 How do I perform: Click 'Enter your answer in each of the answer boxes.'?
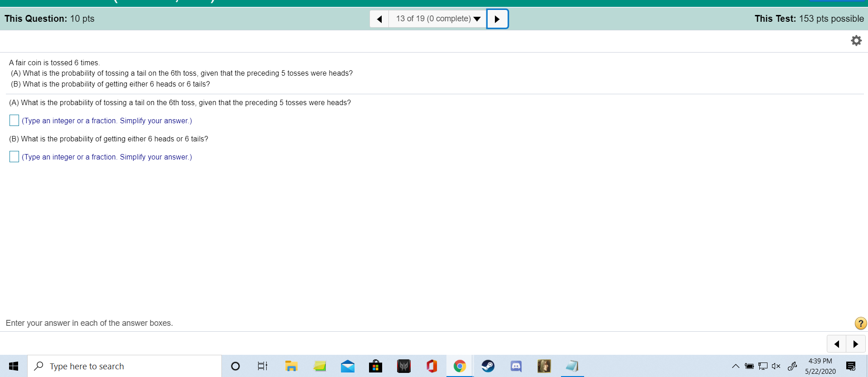click(x=89, y=323)
